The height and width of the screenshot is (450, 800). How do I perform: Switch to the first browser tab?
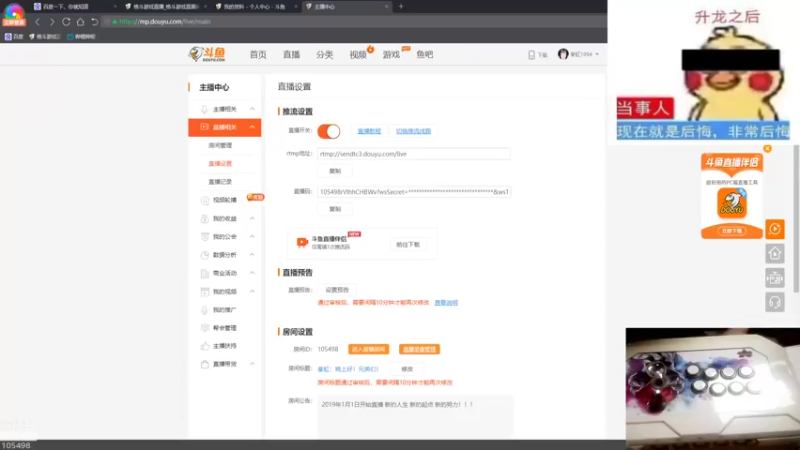[x=74, y=7]
